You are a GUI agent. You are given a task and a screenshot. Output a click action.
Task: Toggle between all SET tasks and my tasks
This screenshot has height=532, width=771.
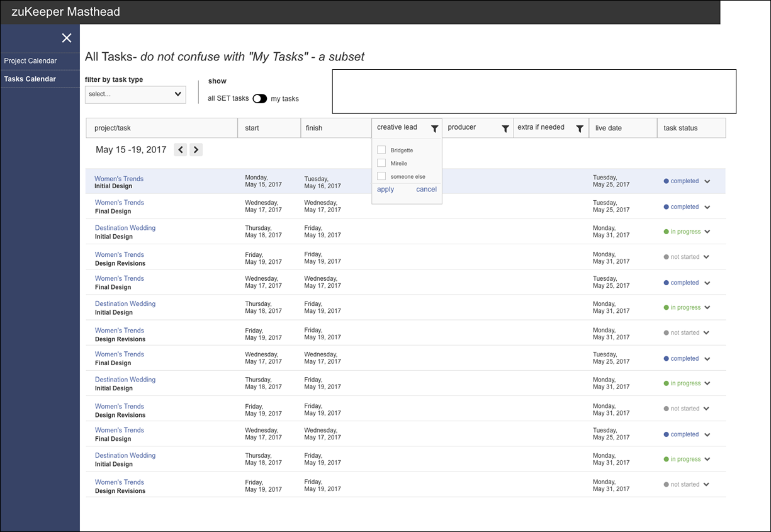tap(260, 98)
